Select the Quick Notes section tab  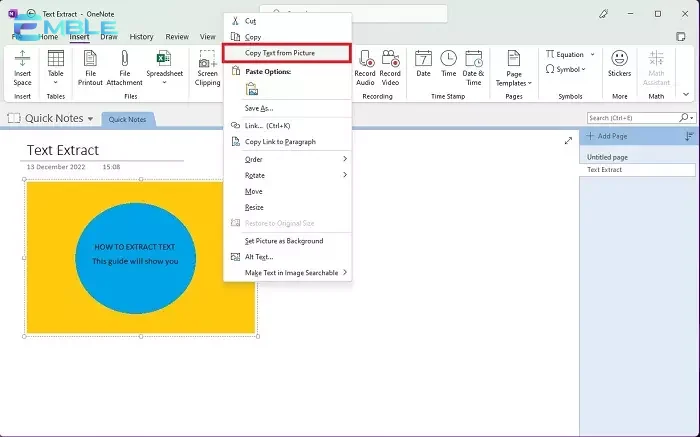pyautogui.click(x=128, y=119)
